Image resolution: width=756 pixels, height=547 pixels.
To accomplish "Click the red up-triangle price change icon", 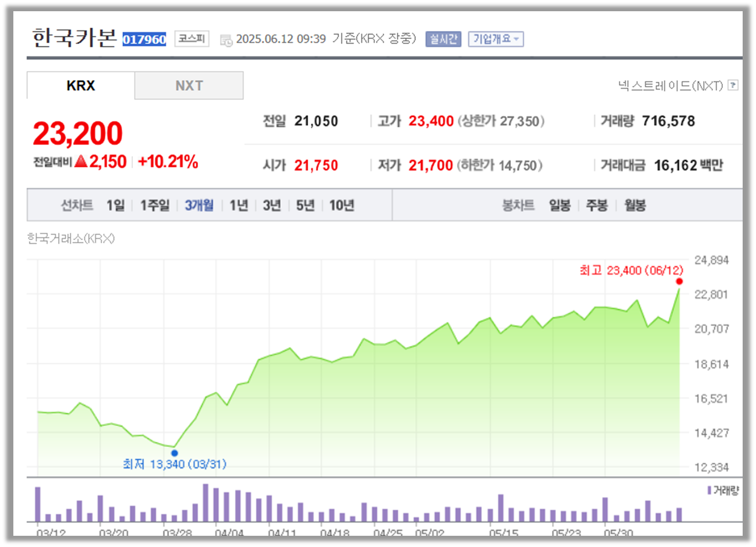I will tap(81, 161).
